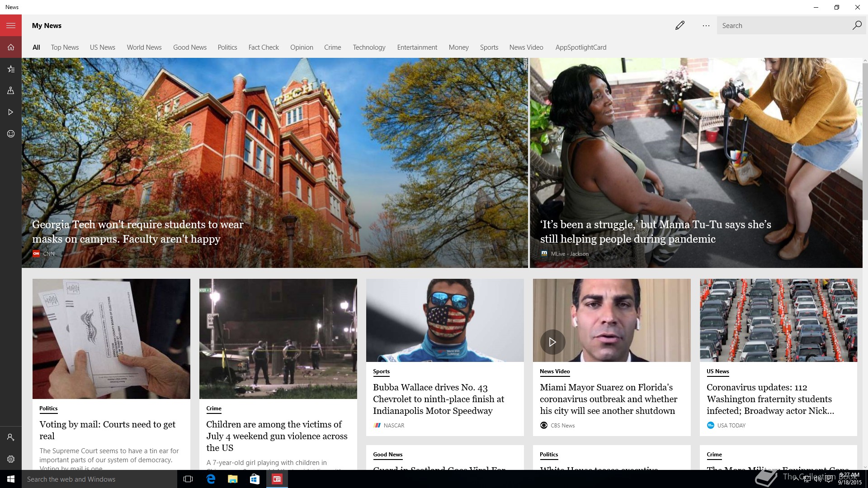Open the AppSpotlightCard tab
Viewport: 868px width, 488px height.
[581, 47]
